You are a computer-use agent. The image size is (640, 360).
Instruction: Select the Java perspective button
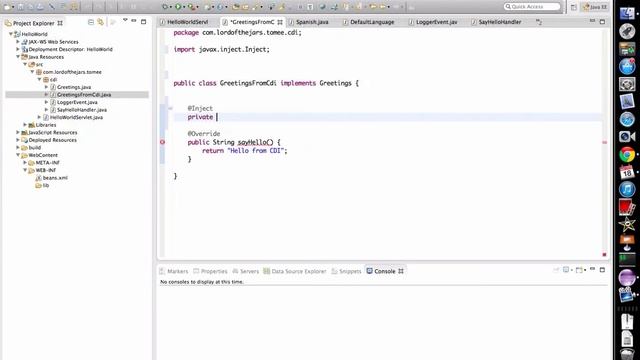pos(595,7)
